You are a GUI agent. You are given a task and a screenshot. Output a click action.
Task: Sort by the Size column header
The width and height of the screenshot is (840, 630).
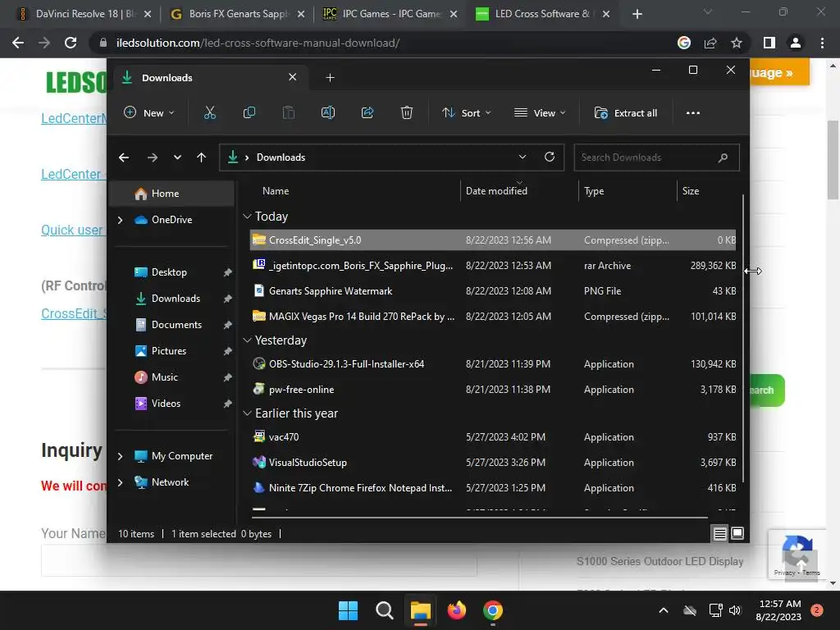pos(691,190)
